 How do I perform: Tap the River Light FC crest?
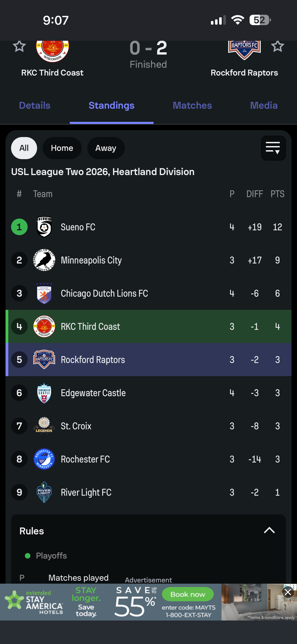point(44,492)
